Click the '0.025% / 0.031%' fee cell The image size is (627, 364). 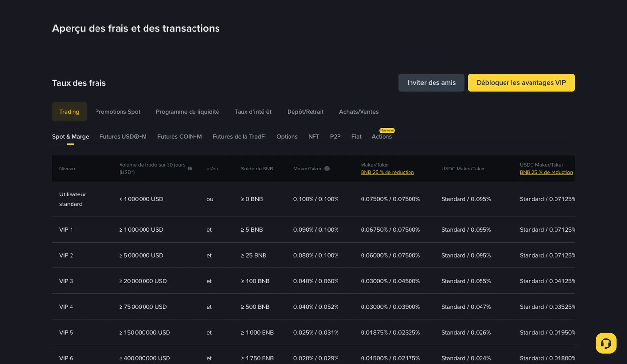pos(316,333)
